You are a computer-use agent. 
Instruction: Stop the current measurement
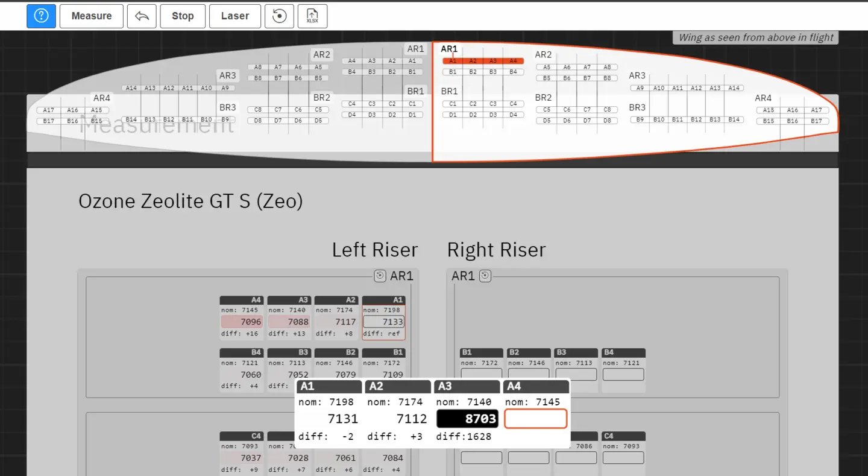click(x=182, y=16)
